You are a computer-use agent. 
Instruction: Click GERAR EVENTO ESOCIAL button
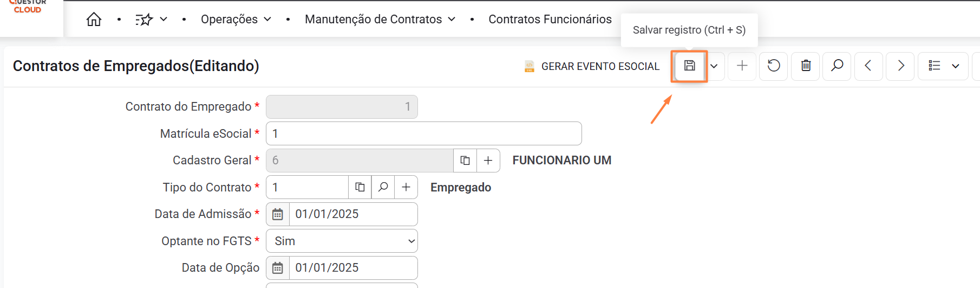tap(592, 66)
